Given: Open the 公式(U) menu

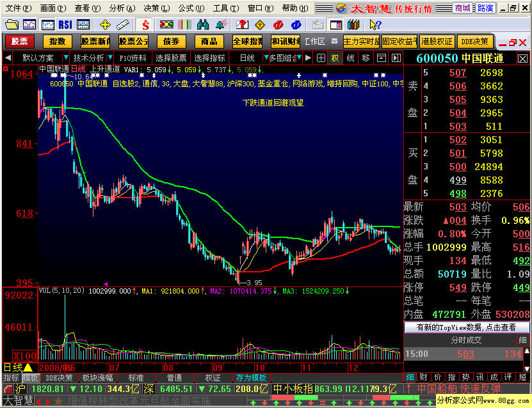Looking at the screenshot, I should pyautogui.click(x=191, y=8).
